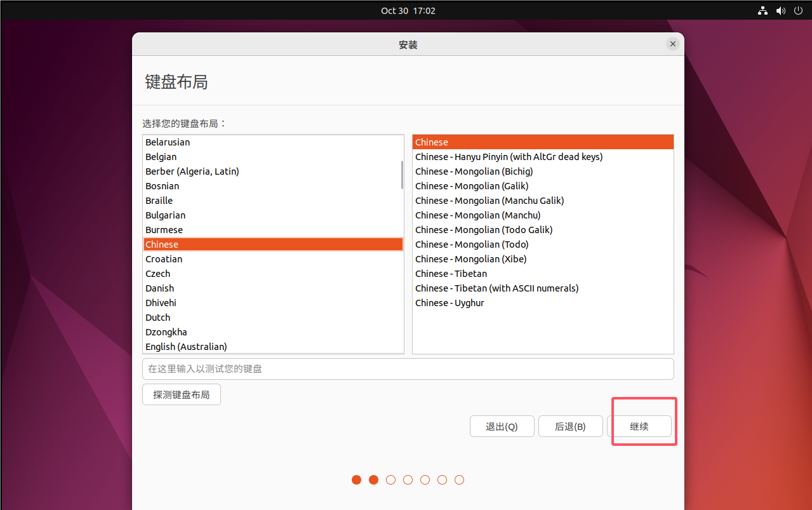Select Berber (Algeria, Latin) layout language
This screenshot has height=510, width=812.
(273, 171)
